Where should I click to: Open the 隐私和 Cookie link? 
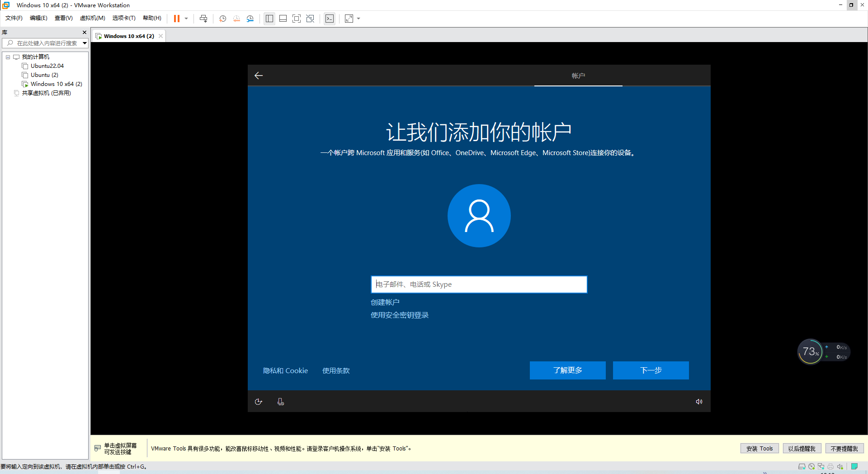click(286, 370)
